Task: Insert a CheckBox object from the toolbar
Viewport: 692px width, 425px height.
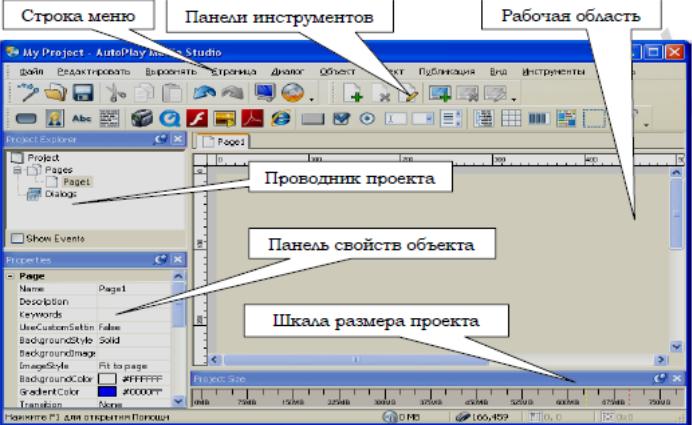Action: click(341, 118)
